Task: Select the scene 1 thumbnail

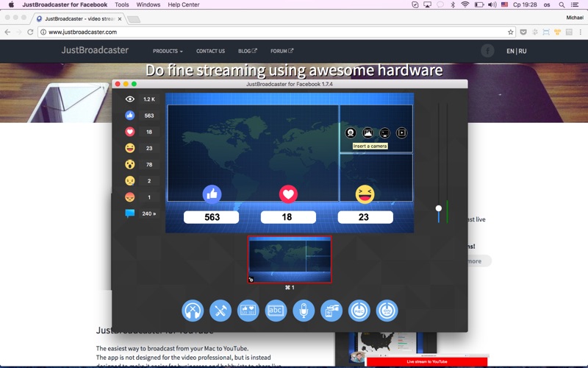Action: click(x=290, y=260)
